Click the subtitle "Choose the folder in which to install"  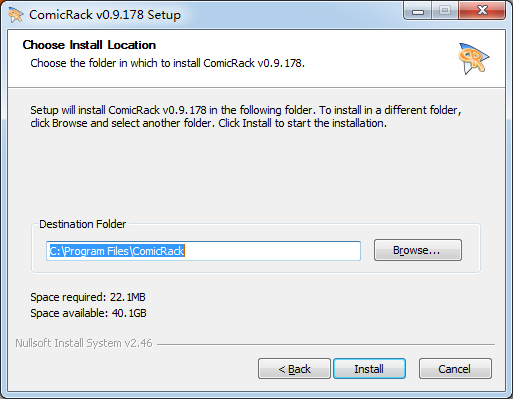point(115,63)
